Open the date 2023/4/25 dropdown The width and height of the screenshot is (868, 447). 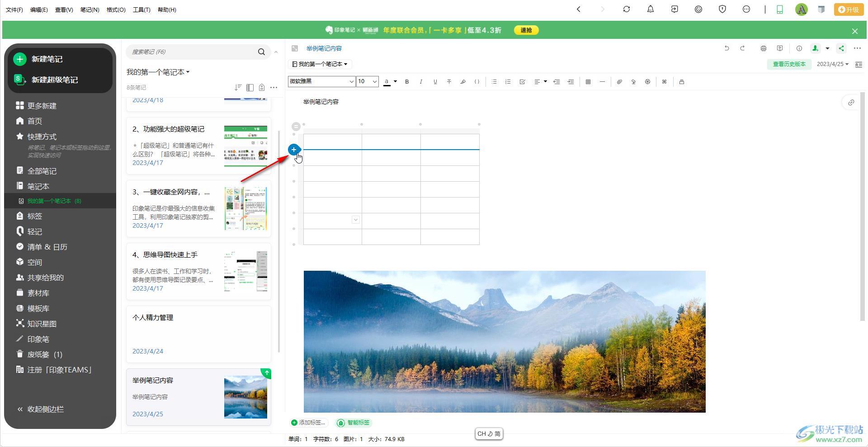(x=832, y=64)
